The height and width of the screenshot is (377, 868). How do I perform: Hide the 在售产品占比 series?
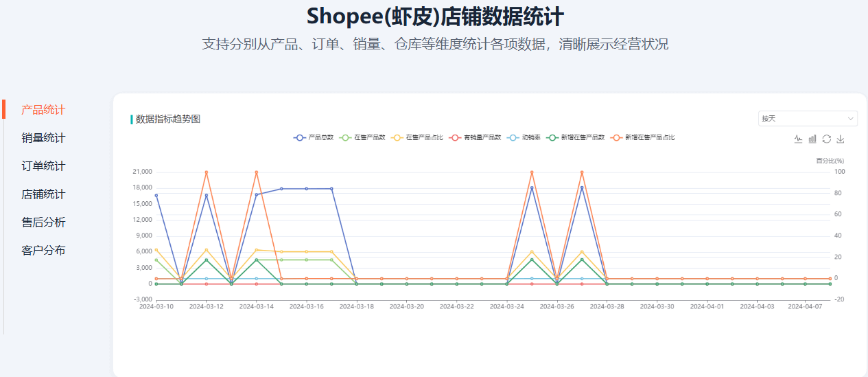pos(417,137)
